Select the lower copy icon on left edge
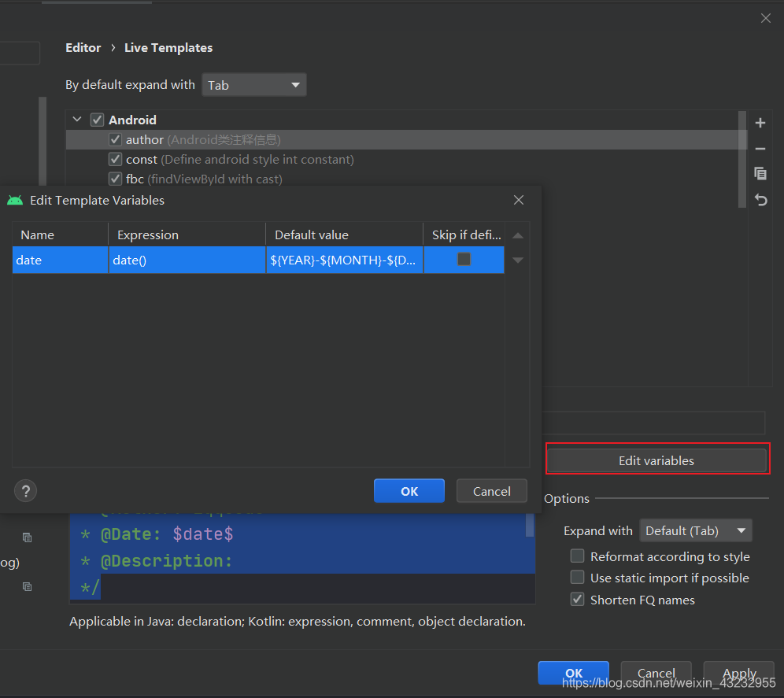 coord(27,586)
